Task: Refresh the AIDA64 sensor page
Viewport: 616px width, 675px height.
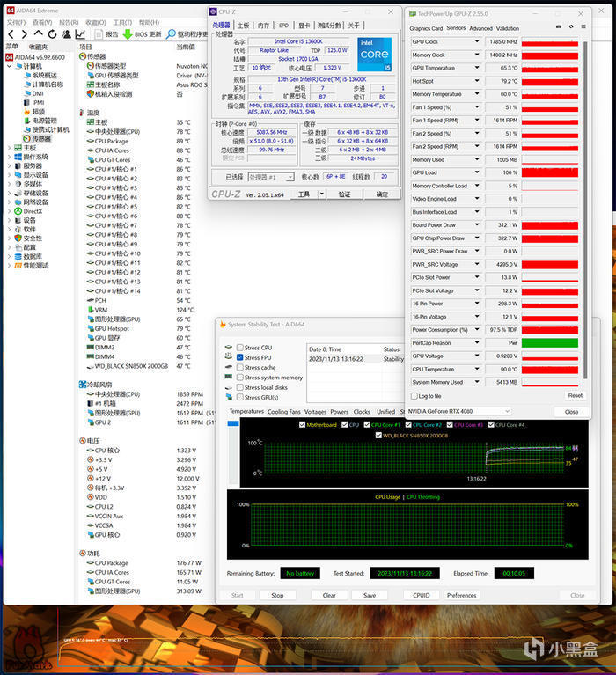Action: click(52, 34)
